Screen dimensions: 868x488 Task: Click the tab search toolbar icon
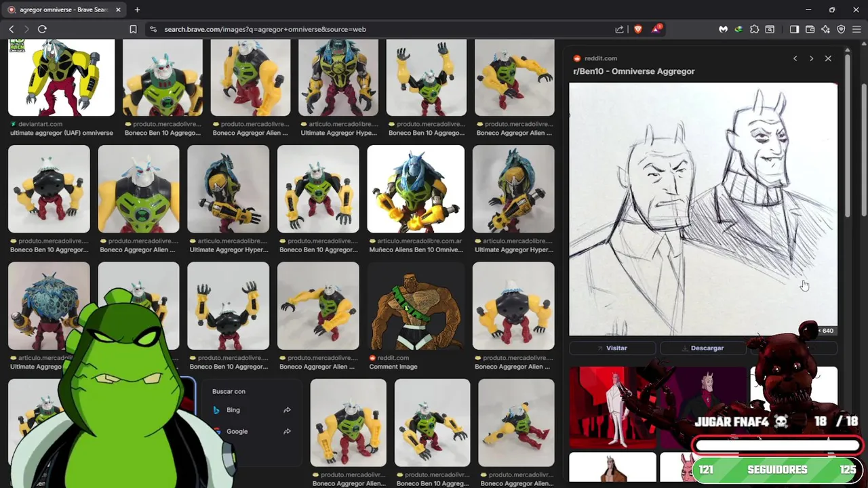point(770,29)
